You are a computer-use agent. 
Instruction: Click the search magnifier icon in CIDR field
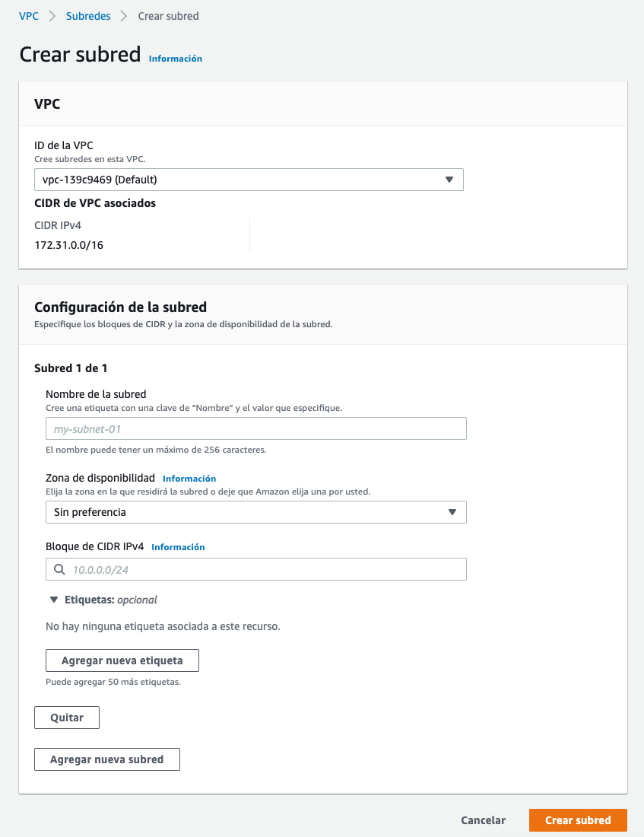tap(60, 570)
